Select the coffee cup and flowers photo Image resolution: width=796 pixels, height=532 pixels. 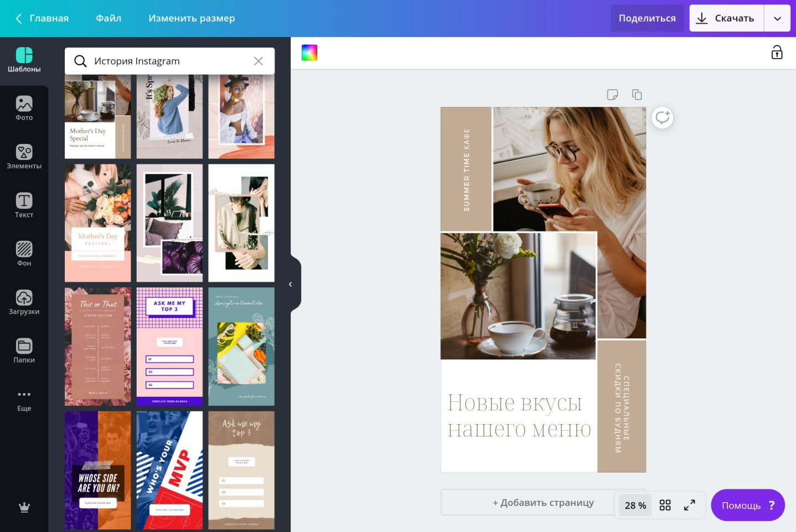point(518,296)
